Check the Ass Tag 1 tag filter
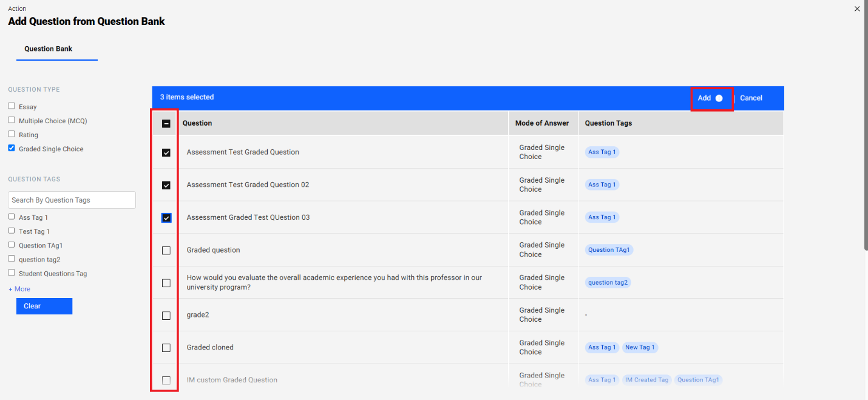Viewport: 868px width, 400px height. tap(10, 217)
